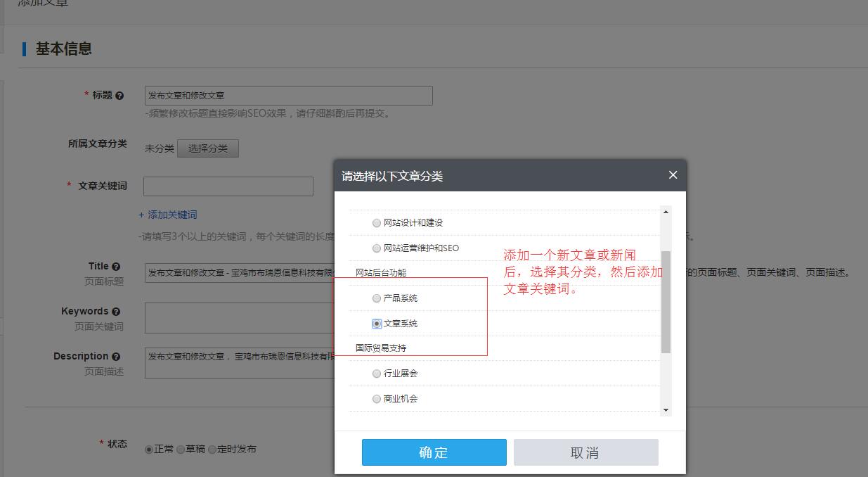
Task: Close the 文章分类 dialog with X
Action: click(673, 175)
